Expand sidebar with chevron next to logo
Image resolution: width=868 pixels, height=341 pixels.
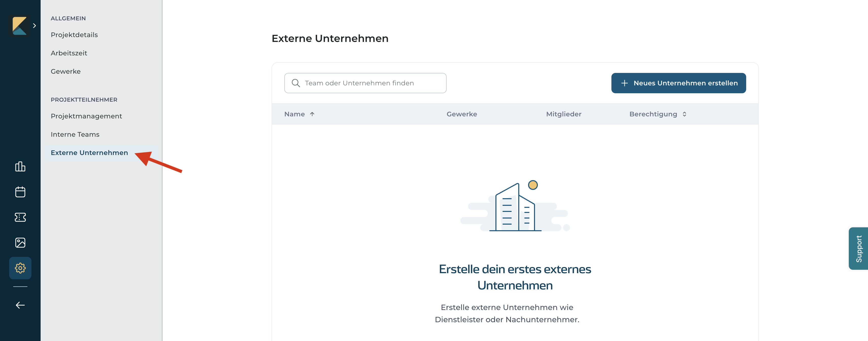pos(34,26)
